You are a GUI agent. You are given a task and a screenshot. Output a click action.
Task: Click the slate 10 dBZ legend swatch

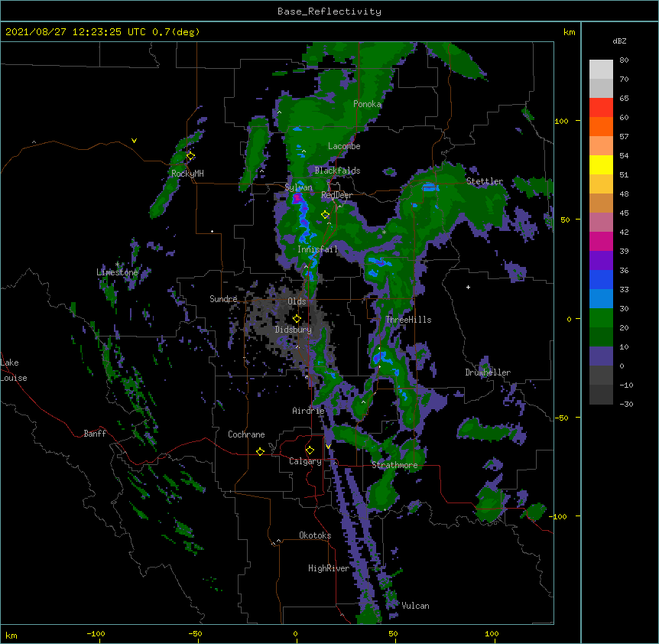click(x=601, y=356)
